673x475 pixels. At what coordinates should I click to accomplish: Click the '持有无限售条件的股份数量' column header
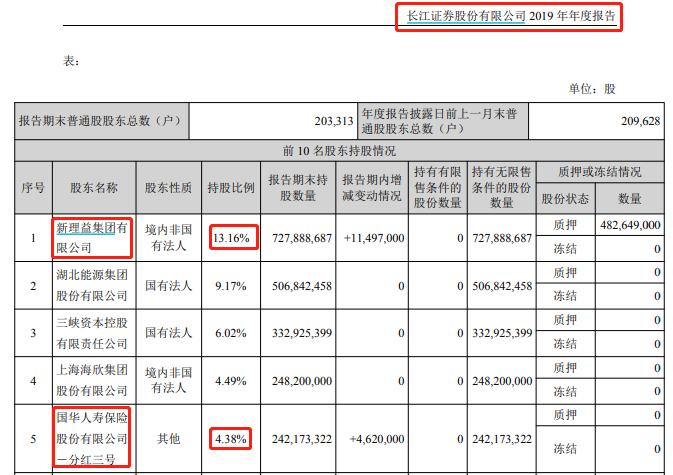[501, 188]
